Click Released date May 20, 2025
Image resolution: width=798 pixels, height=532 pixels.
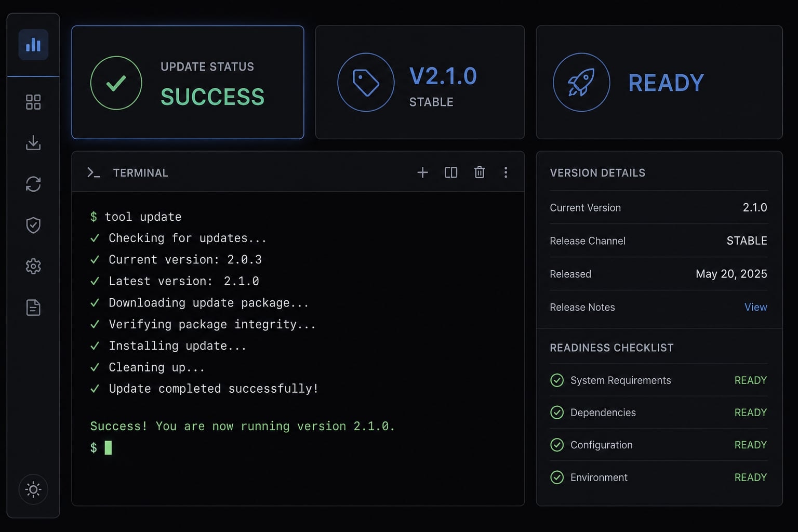[731, 274]
